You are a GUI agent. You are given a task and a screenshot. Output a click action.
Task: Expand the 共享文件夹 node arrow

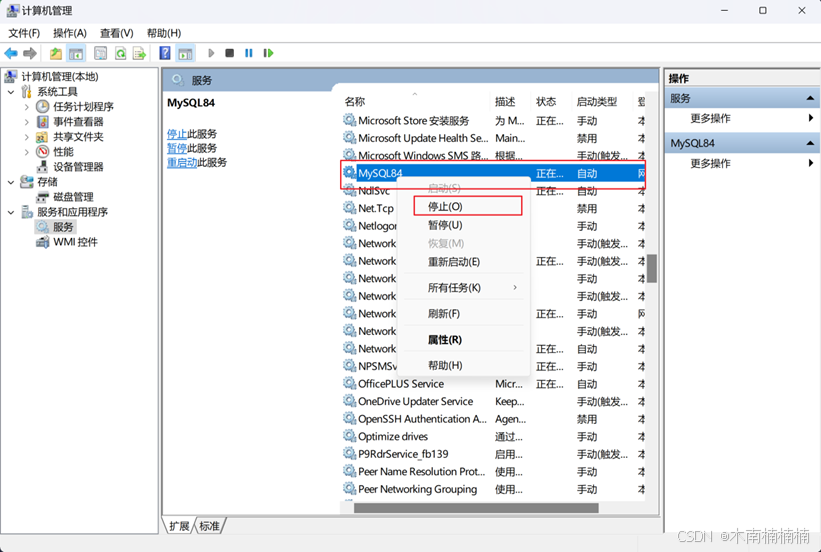[x=27, y=137]
